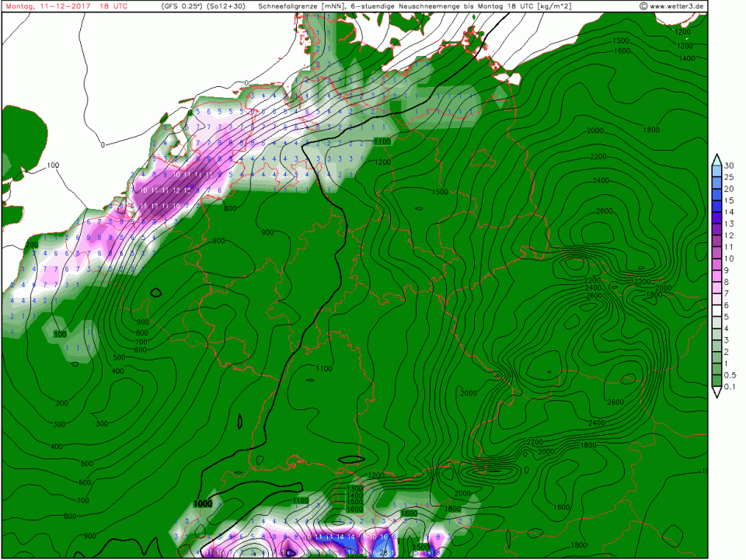The width and height of the screenshot is (746, 560).
Task: Select the GFS 0.25° model label
Action: 182,6
